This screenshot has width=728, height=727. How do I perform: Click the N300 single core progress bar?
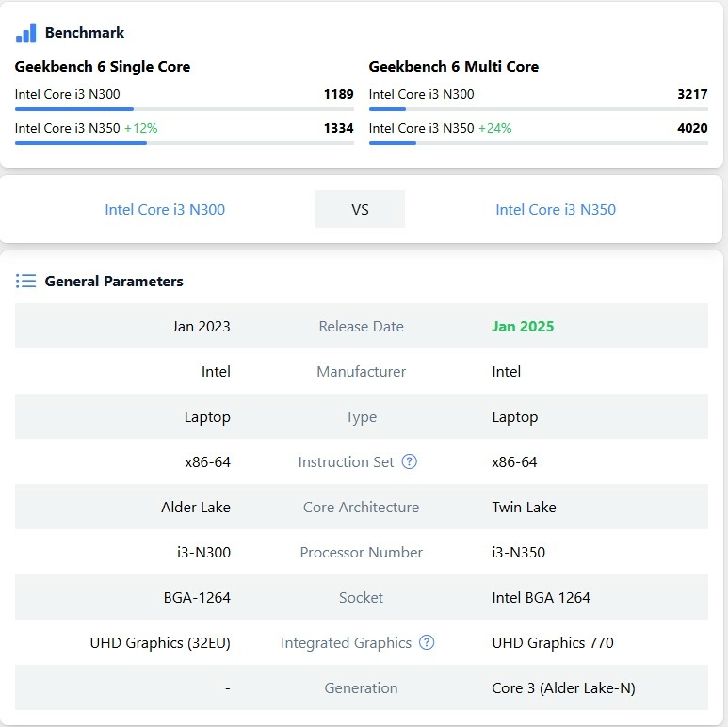tap(185, 109)
